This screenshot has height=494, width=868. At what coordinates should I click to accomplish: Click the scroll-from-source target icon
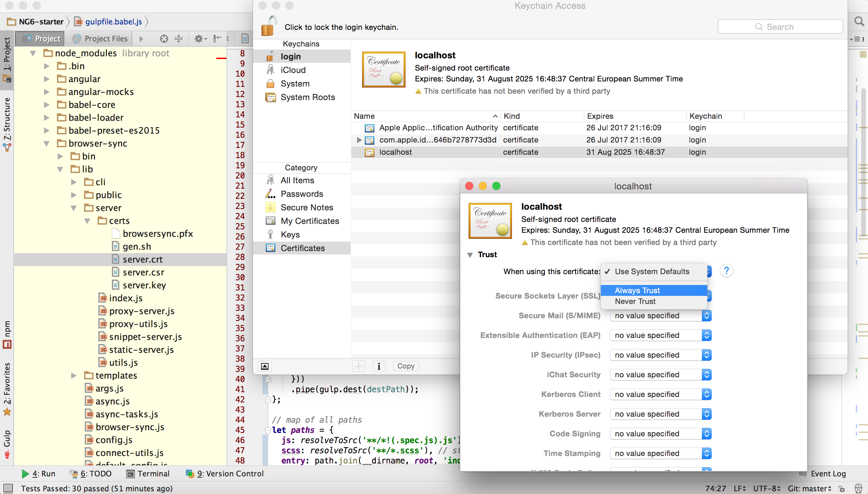pos(164,39)
